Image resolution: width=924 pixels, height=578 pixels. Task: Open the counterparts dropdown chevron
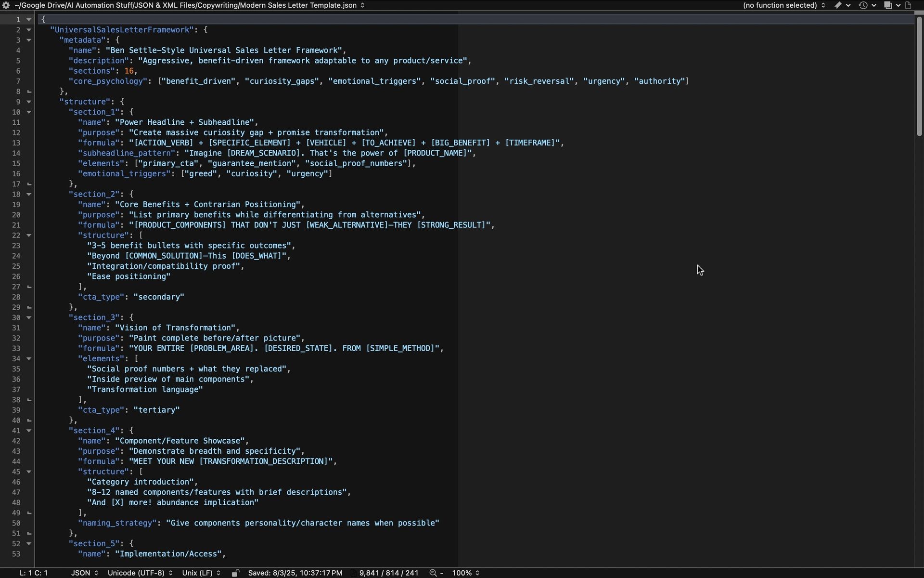click(898, 5)
